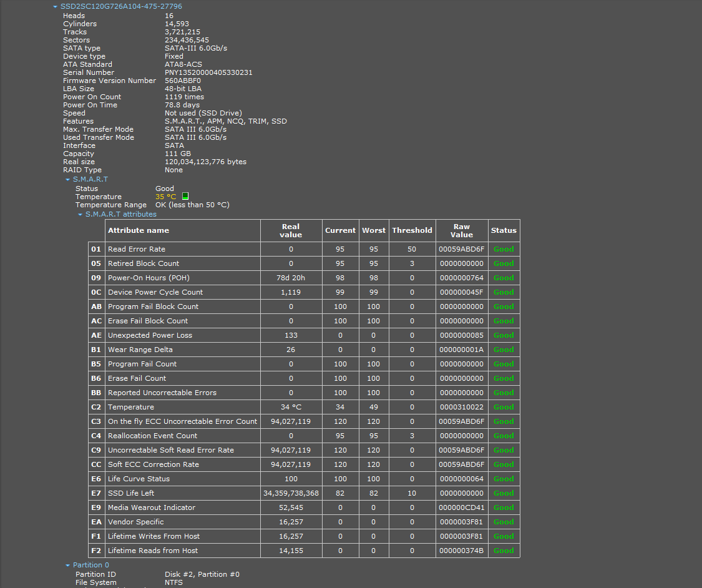Click the Lifetime Writes From Host name
This screenshot has height=588, width=702.
point(154,536)
